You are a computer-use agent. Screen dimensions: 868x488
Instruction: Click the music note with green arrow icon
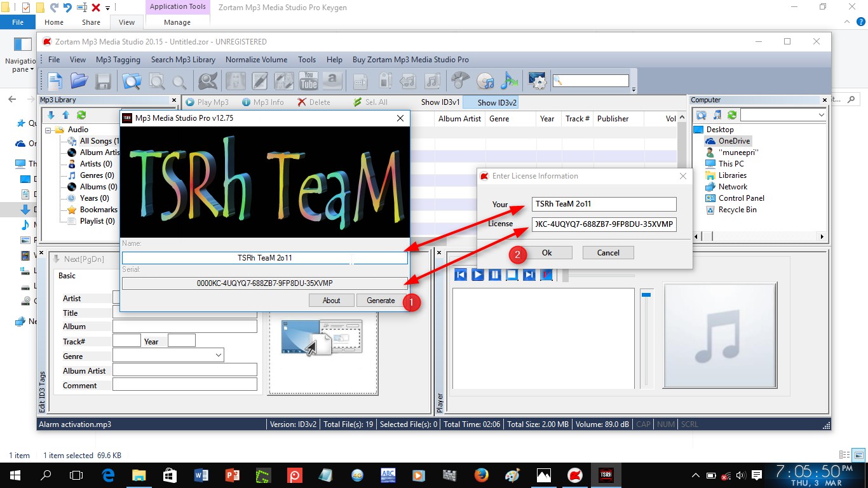509,81
